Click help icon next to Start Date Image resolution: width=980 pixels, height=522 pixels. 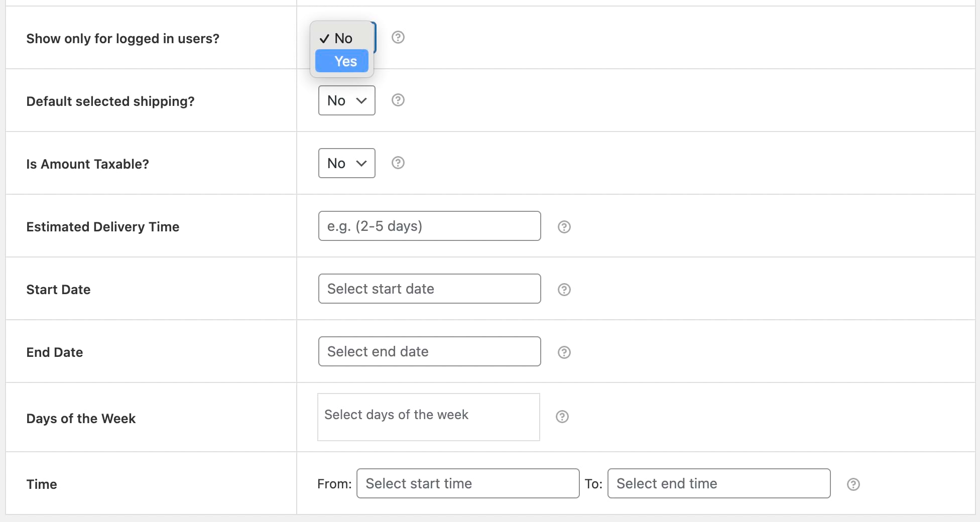pos(564,290)
